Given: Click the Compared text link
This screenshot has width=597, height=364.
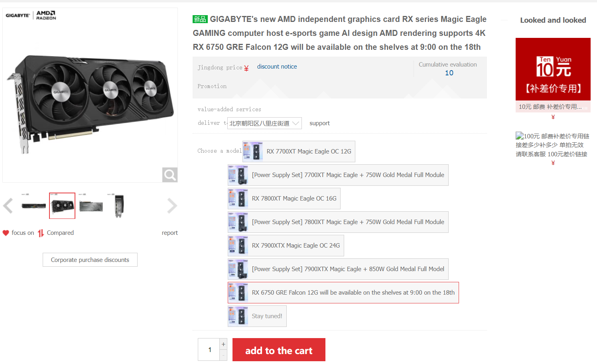Looking at the screenshot, I should 60,233.
